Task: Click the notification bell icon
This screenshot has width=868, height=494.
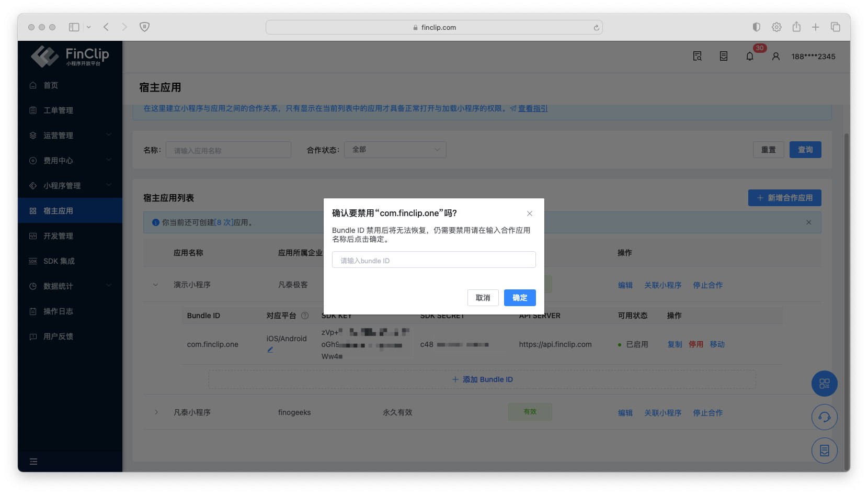Action: [x=749, y=57]
